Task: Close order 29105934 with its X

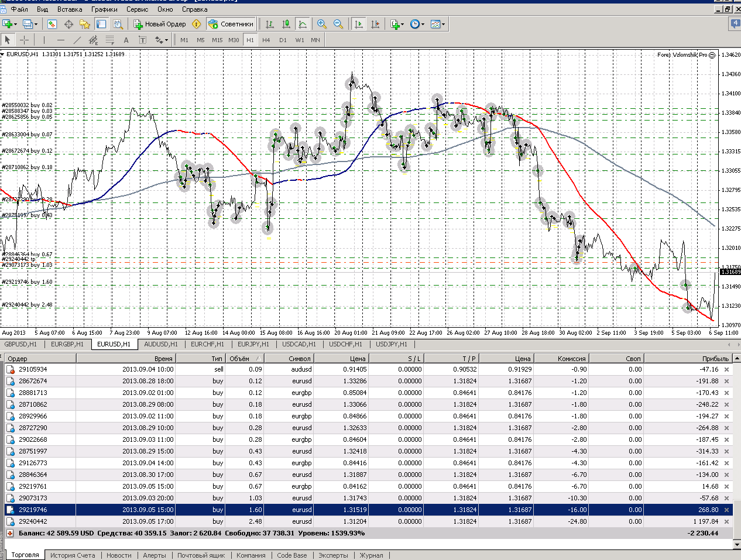Action: 727,369
